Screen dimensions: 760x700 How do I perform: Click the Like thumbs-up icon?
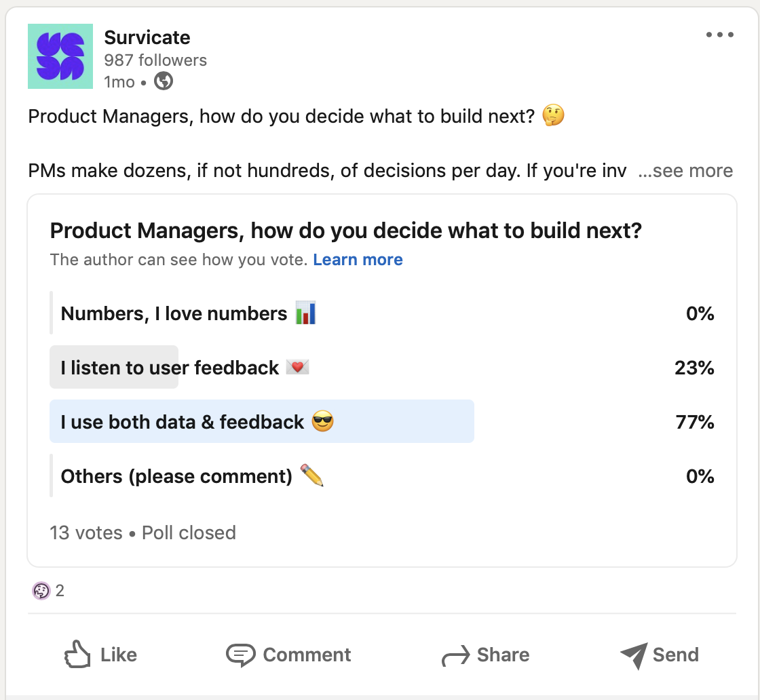(77, 655)
